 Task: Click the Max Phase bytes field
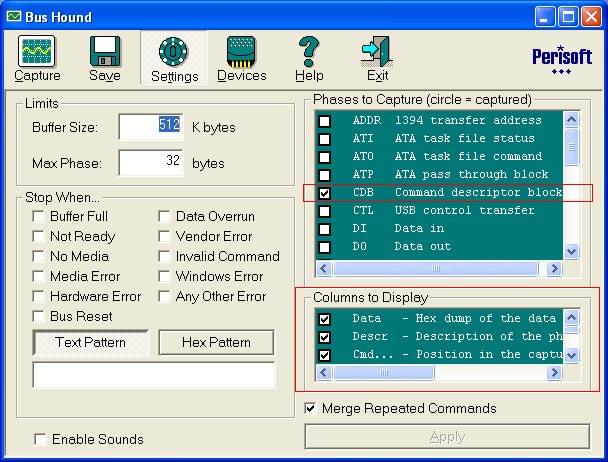pyautogui.click(x=151, y=163)
